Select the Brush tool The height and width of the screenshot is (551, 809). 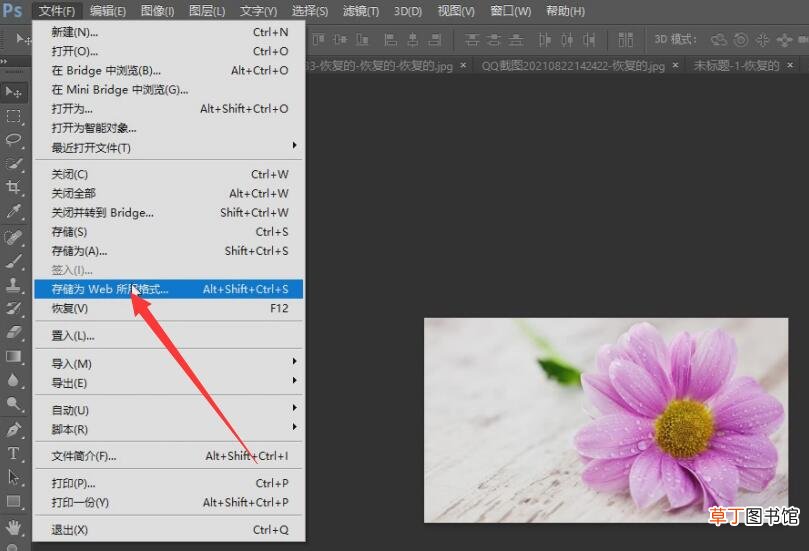coord(13,261)
